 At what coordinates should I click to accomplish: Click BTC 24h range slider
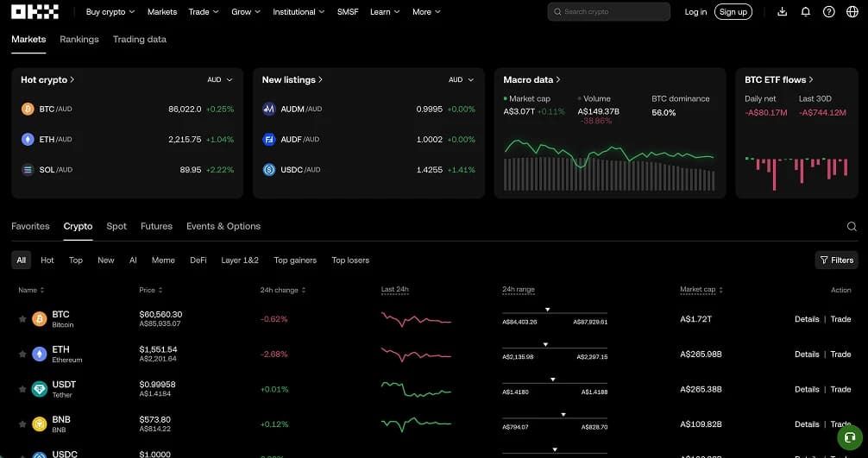pyautogui.click(x=555, y=314)
